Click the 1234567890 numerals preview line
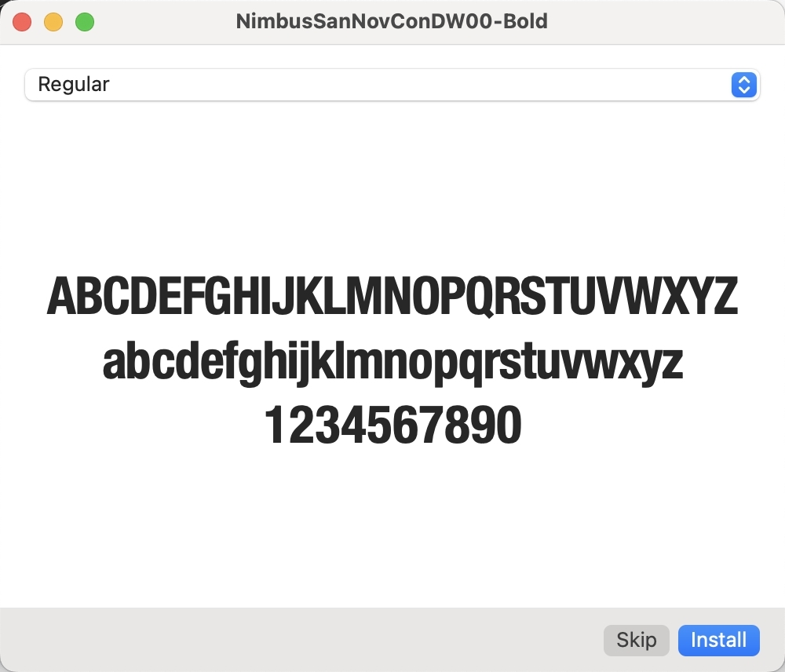Screen dimensions: 785x672 point(392,425)
